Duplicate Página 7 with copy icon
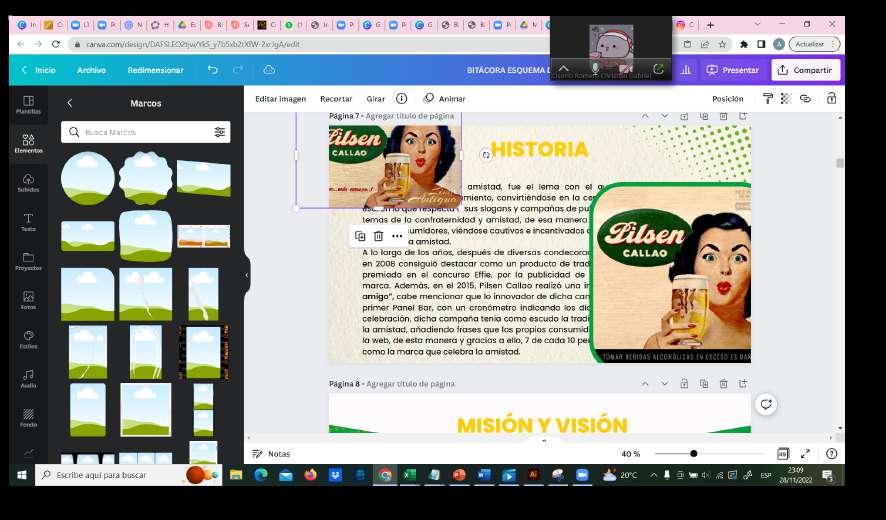This screenshot has height=520, width=886. [x=704, y=116]
